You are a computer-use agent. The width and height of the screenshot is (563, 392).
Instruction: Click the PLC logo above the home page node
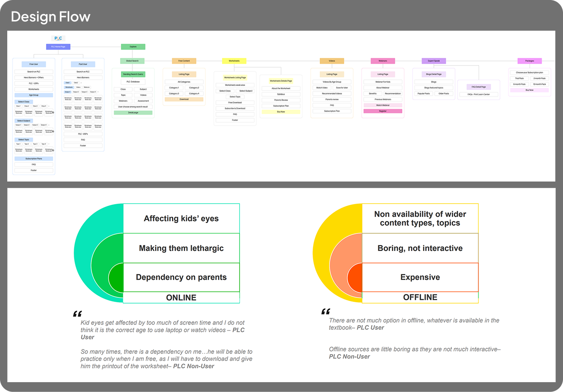pyautogui.click(x=58, y=38)
